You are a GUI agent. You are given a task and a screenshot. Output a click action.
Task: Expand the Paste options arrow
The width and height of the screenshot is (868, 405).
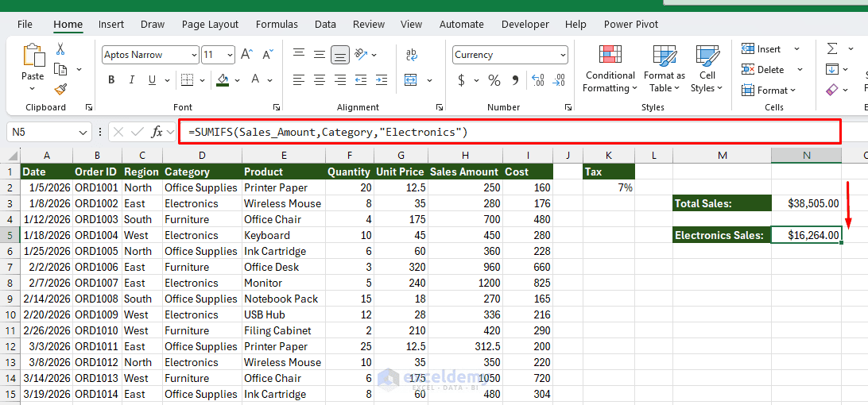33,88
